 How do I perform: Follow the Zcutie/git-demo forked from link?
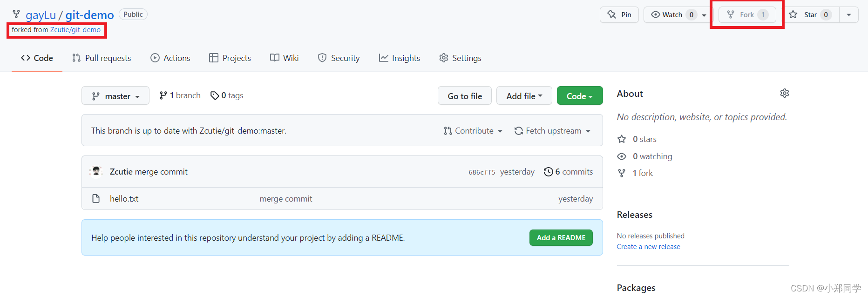pyautogui.click(x=75, y=30)
